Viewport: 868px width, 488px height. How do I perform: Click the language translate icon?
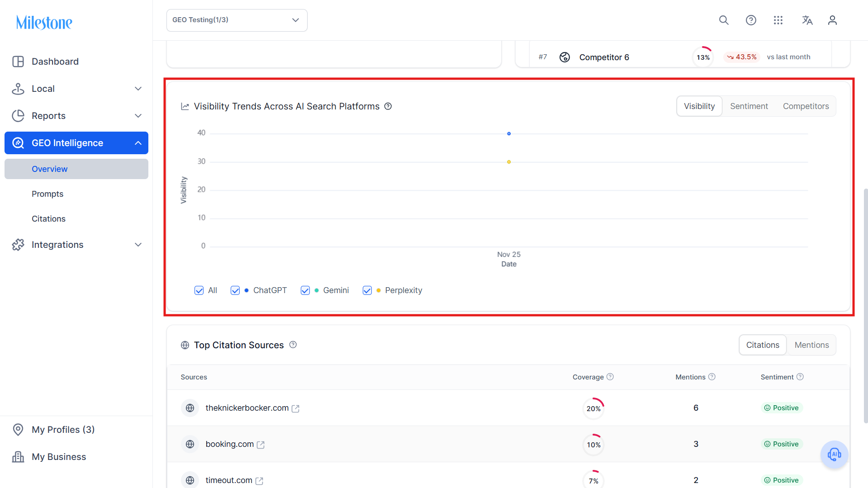coord(807,20)
